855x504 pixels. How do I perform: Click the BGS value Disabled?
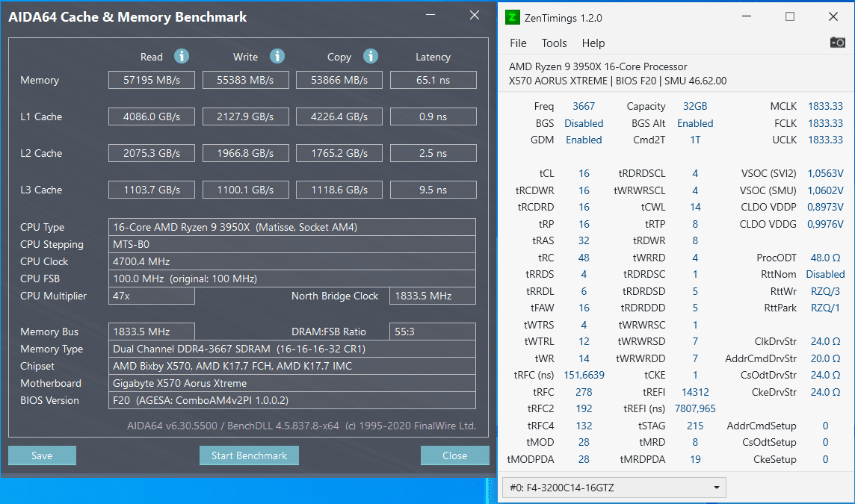coord(584,123)
